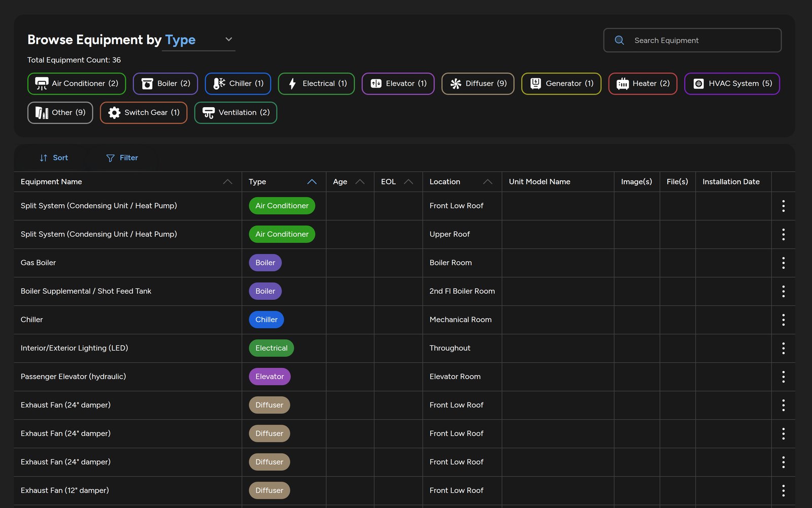
Task: Open the Filter options
Action: tap(122, 158)
